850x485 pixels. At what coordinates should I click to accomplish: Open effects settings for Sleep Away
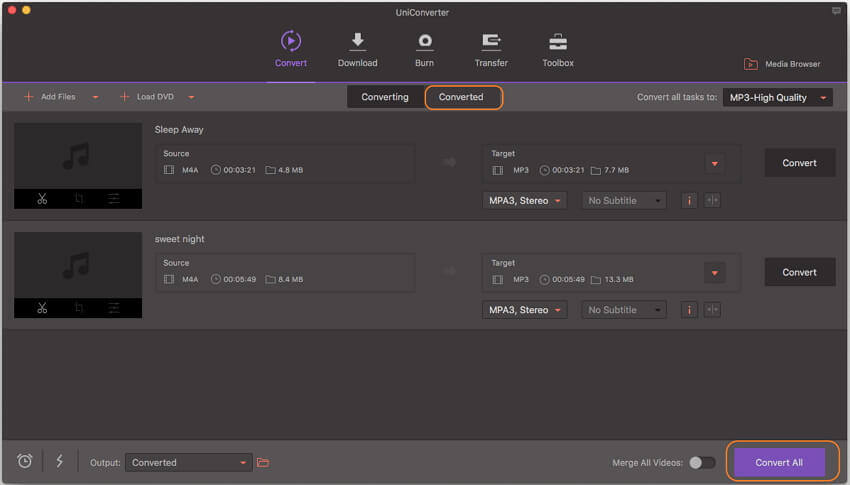click(113, 199)
